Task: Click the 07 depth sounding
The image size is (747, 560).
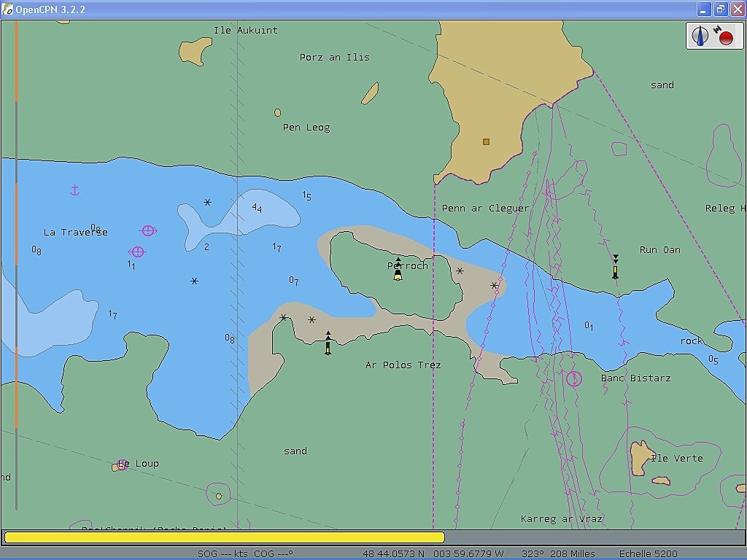Action: point(294,281)
